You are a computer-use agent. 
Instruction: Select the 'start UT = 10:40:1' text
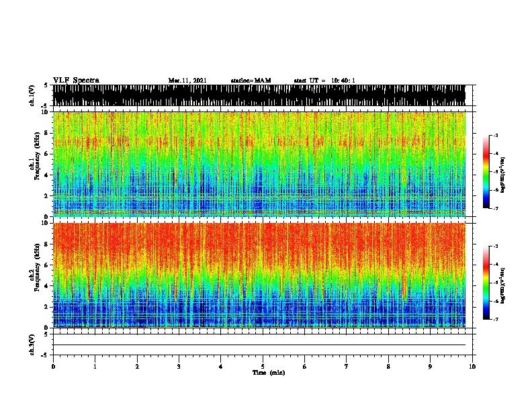tap(324, 81)
